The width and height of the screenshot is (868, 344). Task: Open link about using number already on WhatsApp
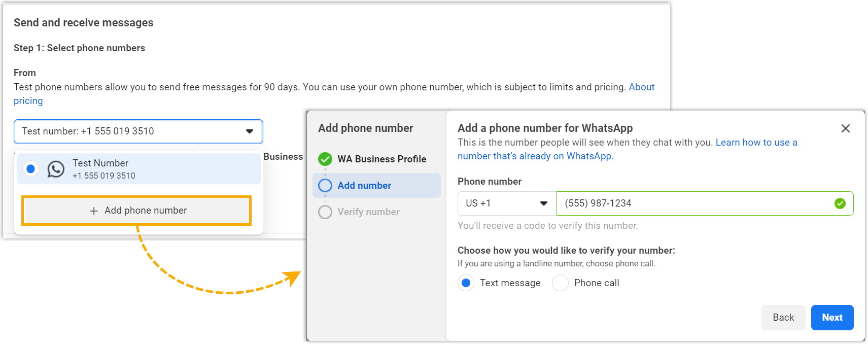coord(535,156)
